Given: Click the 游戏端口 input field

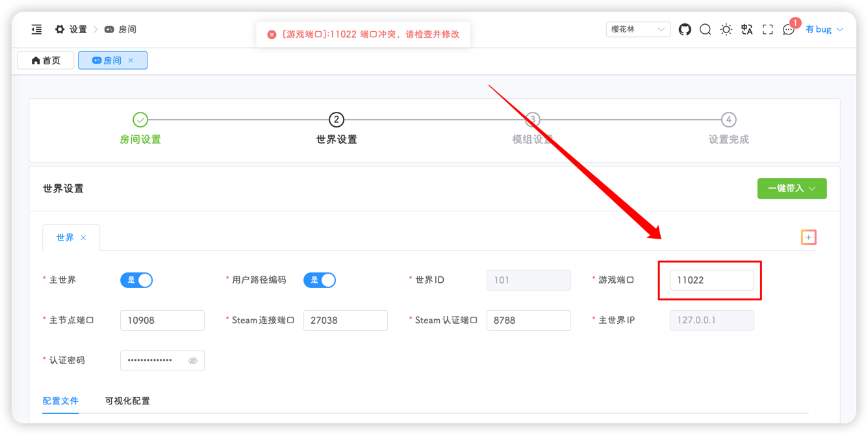Looking at the screenshot, I should coord(711,280).
